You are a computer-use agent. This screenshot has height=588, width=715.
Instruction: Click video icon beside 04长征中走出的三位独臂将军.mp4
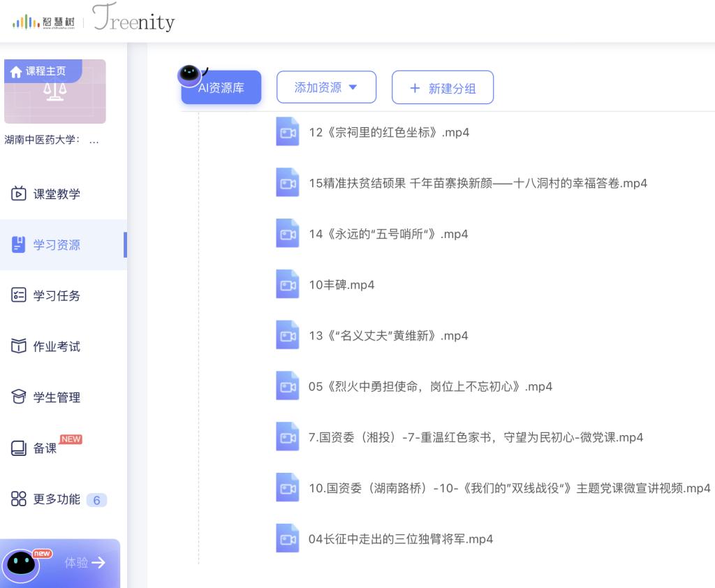click(x=287, y=539)
